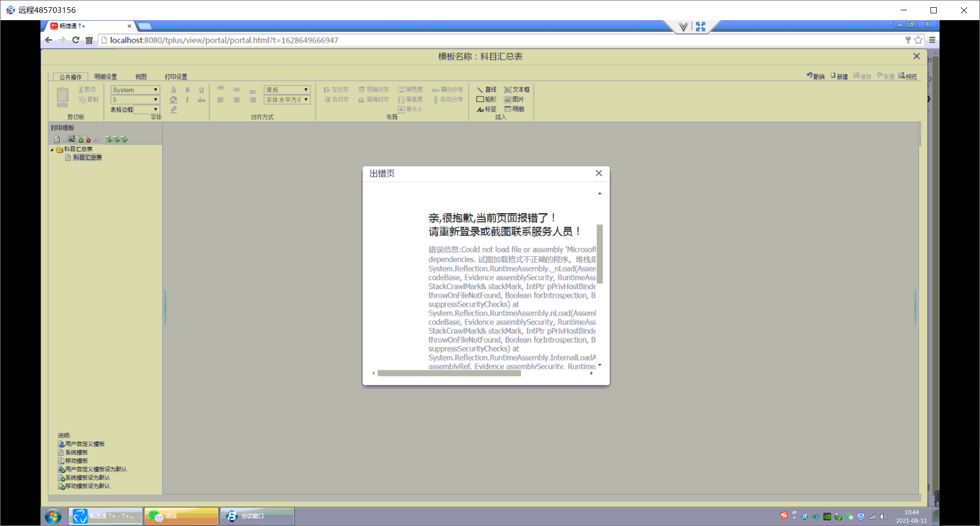Click the 左对齐 layout tool

click(x=336, y=90)
